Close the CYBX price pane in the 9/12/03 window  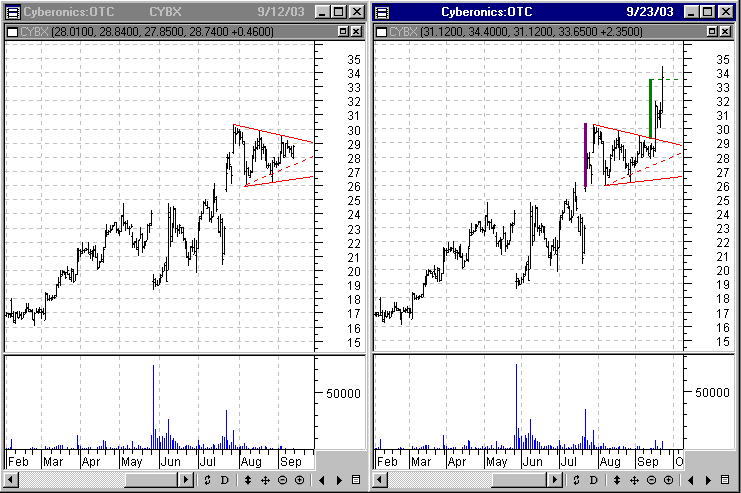(x=356, y=32)
